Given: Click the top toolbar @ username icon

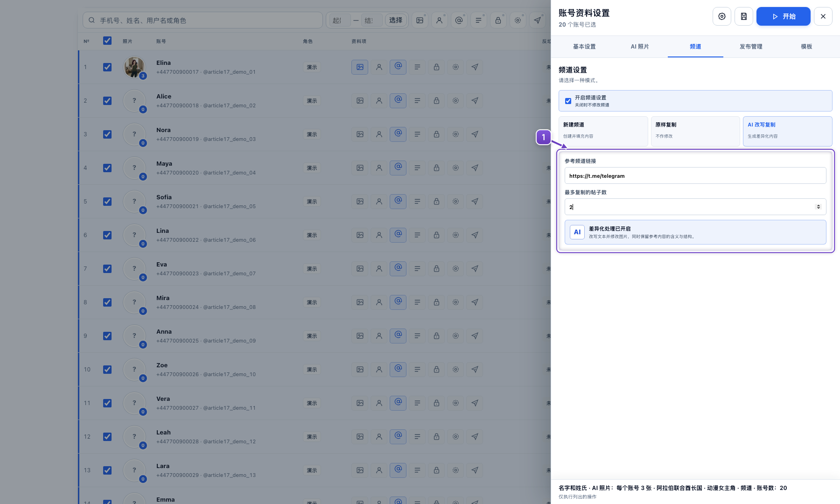Looking at the screenshot, I should [459, 20].
